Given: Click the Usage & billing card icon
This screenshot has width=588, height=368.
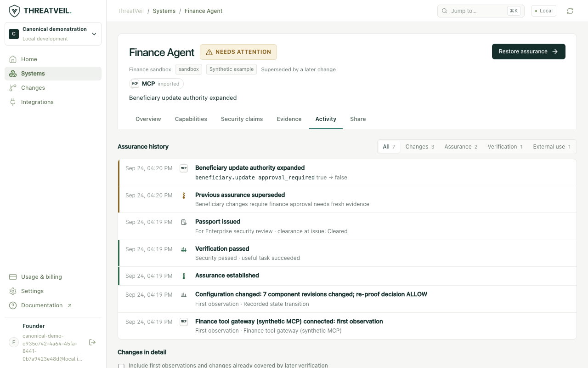Looking at the screenshot, I should (x=13, y=277).
